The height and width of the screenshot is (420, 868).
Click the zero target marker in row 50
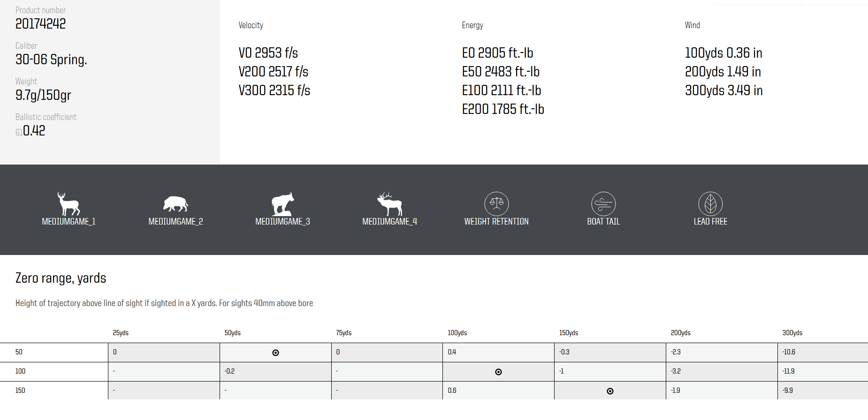275,353
